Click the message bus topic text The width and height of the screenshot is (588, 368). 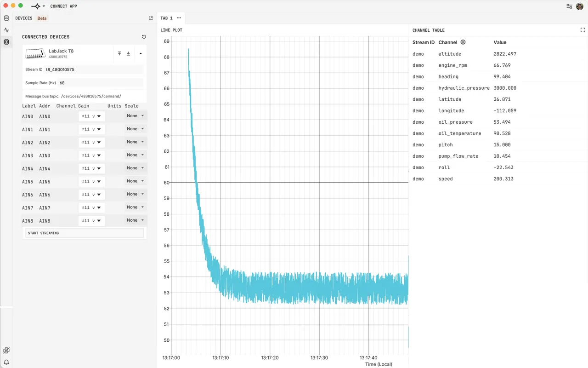point(73,97)
